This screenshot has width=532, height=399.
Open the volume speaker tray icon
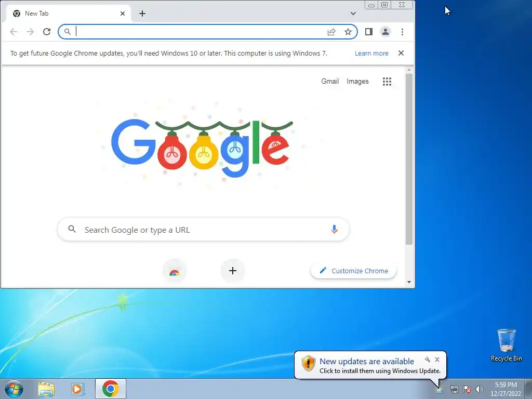480,389
